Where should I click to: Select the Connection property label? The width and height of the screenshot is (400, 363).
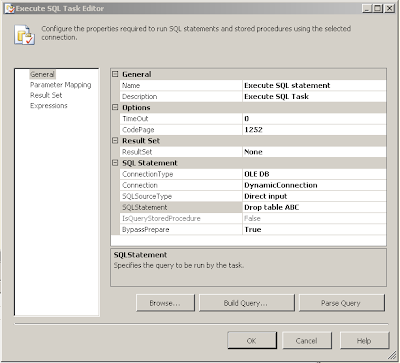[x=181, y=185]
